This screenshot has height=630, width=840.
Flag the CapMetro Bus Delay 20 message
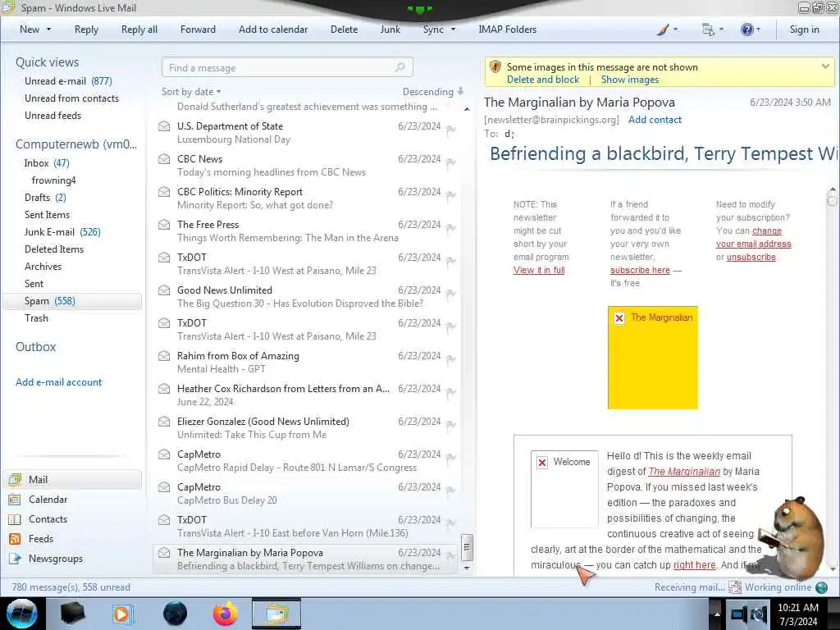451,491
